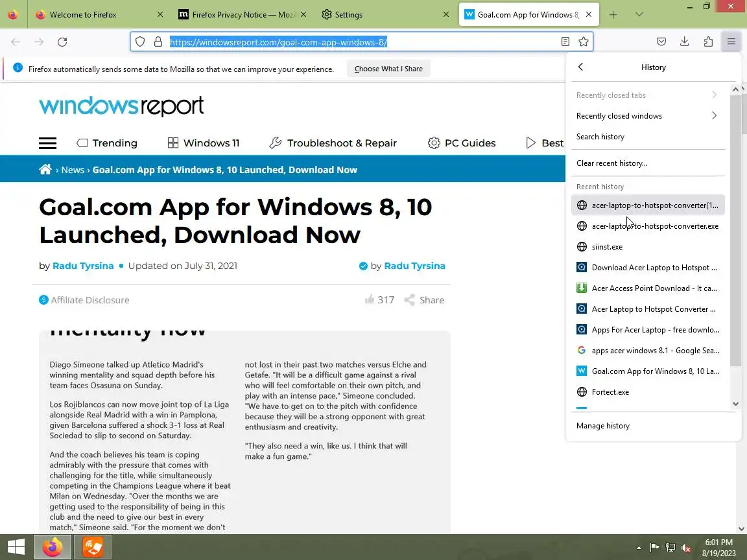Open the Downloads panel
Viewport: 747px width, 560px height.
click(685, 42)
